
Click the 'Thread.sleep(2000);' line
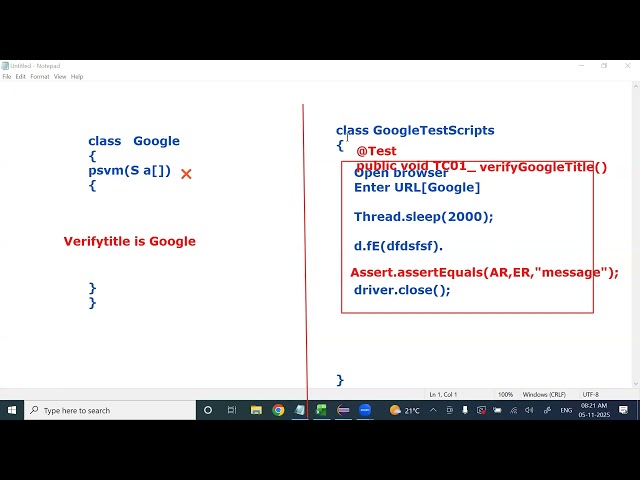click(423, 216)
